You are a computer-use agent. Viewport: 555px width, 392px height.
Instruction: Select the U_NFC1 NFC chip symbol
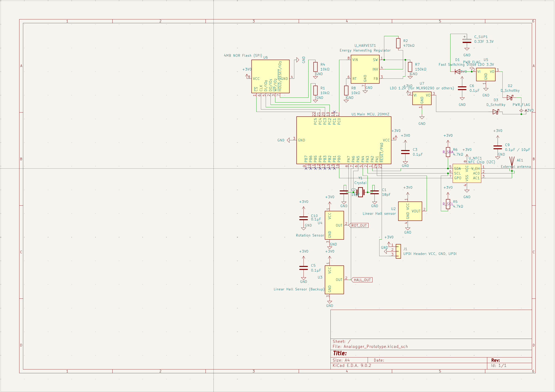tap(467, 173)
